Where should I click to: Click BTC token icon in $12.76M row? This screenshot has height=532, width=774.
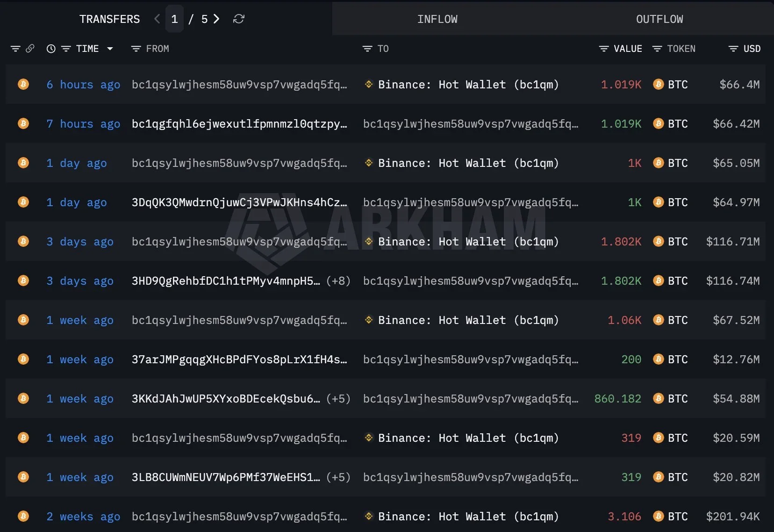point(659,359)
